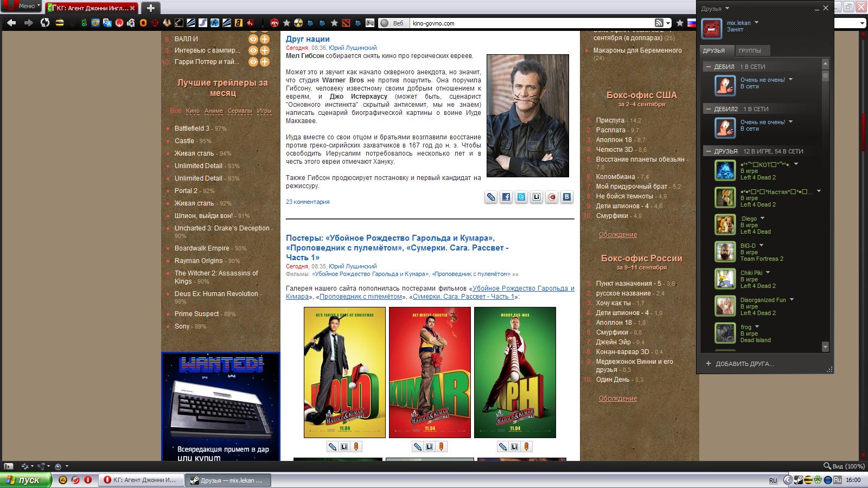Open dropdown for Очень не очень! under ДЕБИЛ
This screenshot has width=868, height=488.
click(x=790, y=80)
